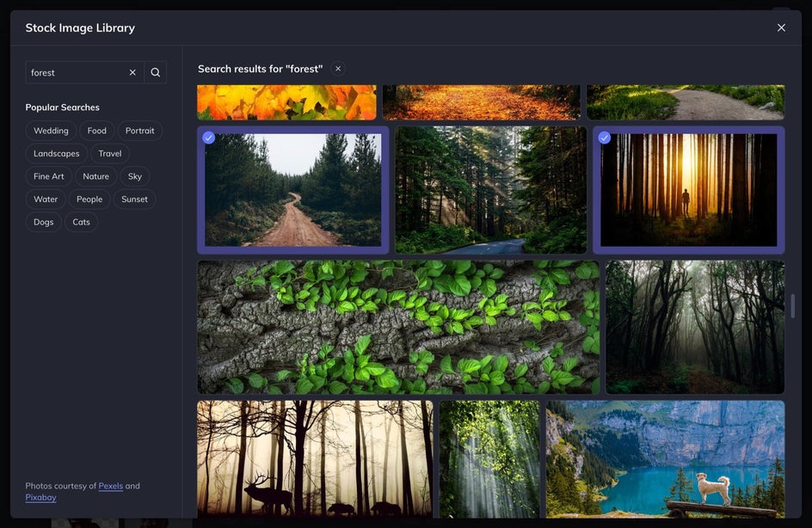Click the magnifier search icon

[x=156, y=72]
